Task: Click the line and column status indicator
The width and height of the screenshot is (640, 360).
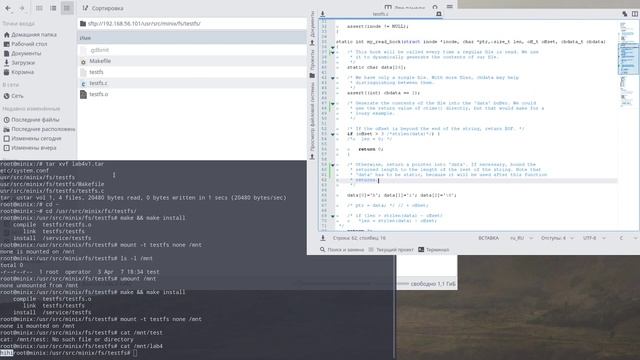Action: (x=359, y=238)
